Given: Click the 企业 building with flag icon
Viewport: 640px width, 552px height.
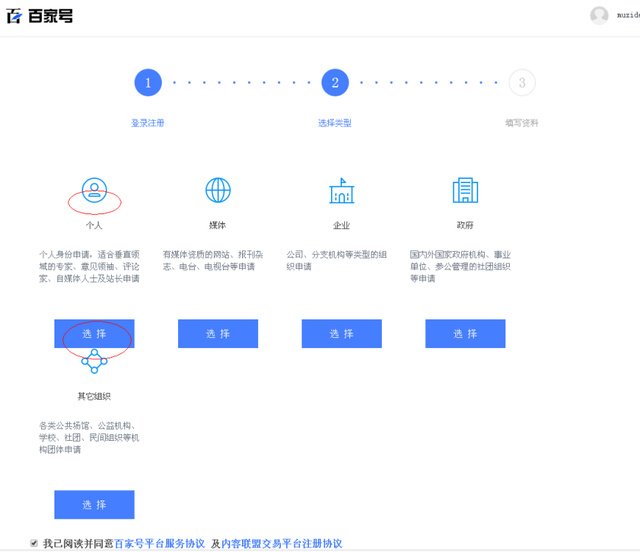Looking at the screenshot, I should pyautogui.click(x=342, y=190).
